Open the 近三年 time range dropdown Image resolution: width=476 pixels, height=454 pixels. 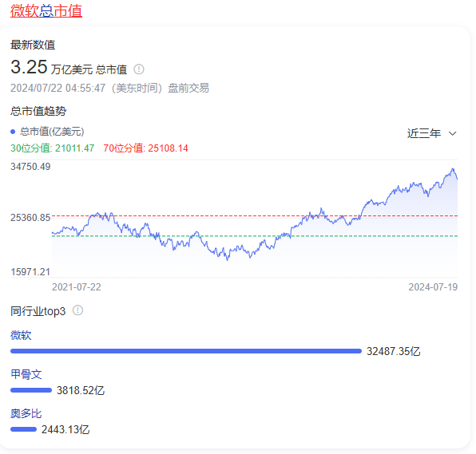432,133
